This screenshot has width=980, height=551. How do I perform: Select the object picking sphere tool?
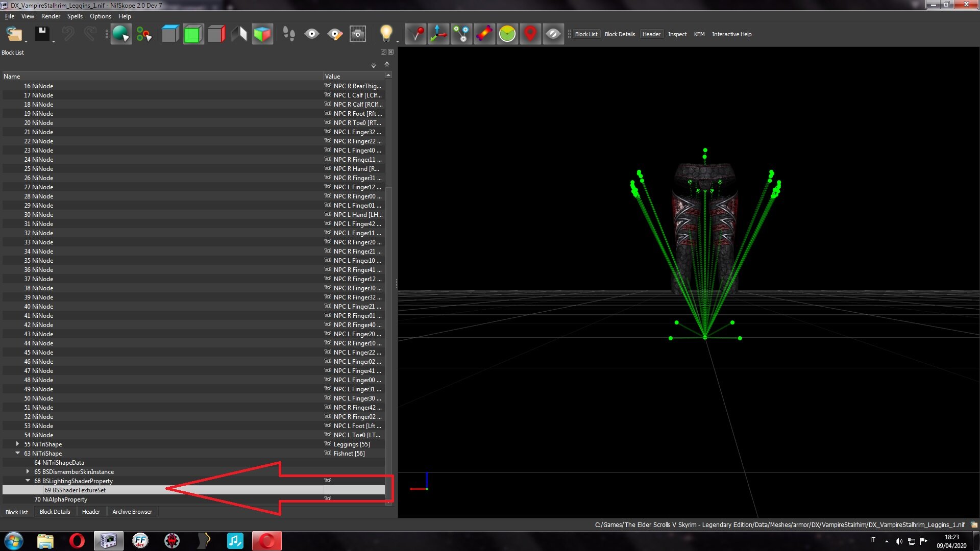[121, 34]
